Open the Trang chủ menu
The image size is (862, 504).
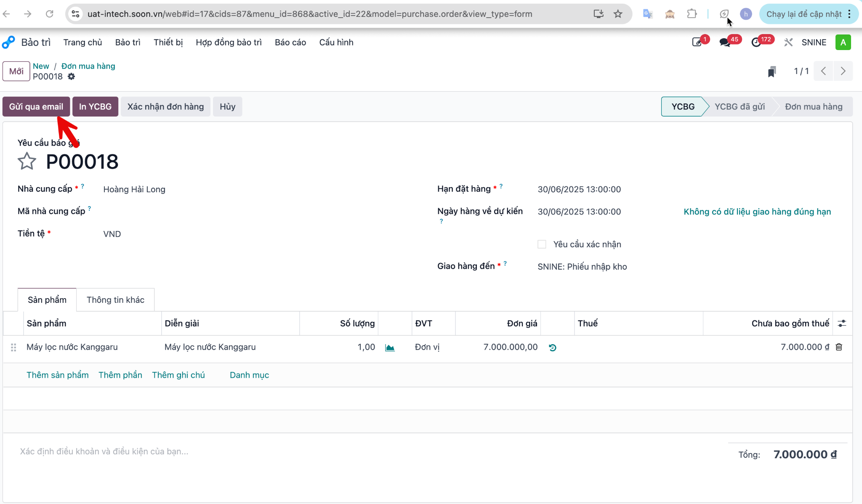83,42
